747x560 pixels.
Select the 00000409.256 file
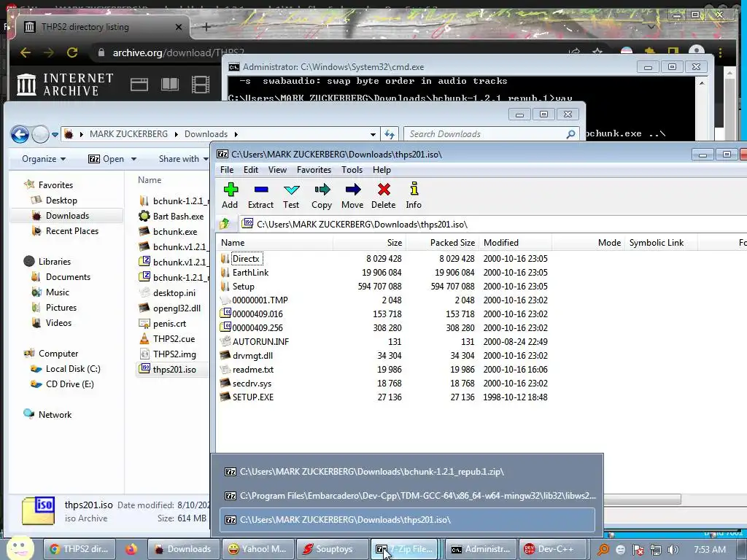point(258,327)
